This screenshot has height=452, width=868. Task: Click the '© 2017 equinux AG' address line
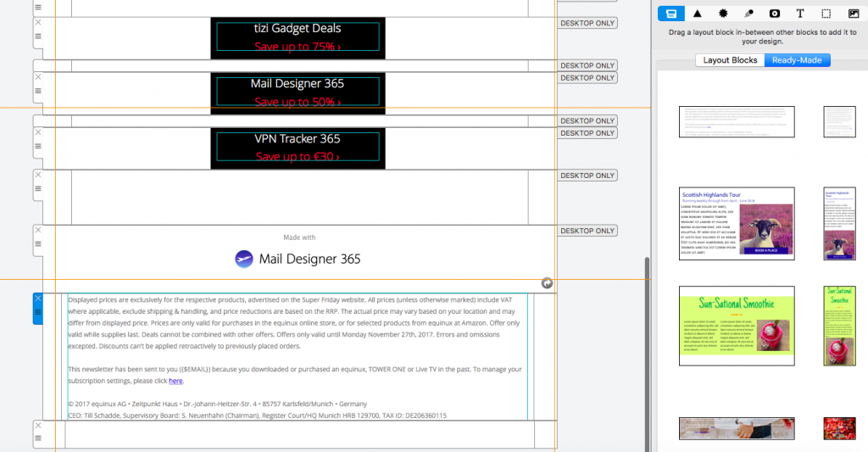pyautogui.click(x=218, y=404)
